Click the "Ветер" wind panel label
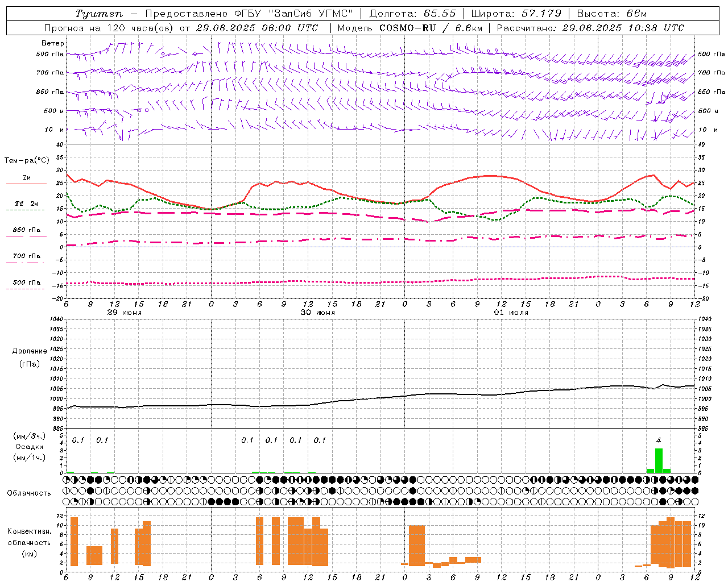 click(53, 43)
